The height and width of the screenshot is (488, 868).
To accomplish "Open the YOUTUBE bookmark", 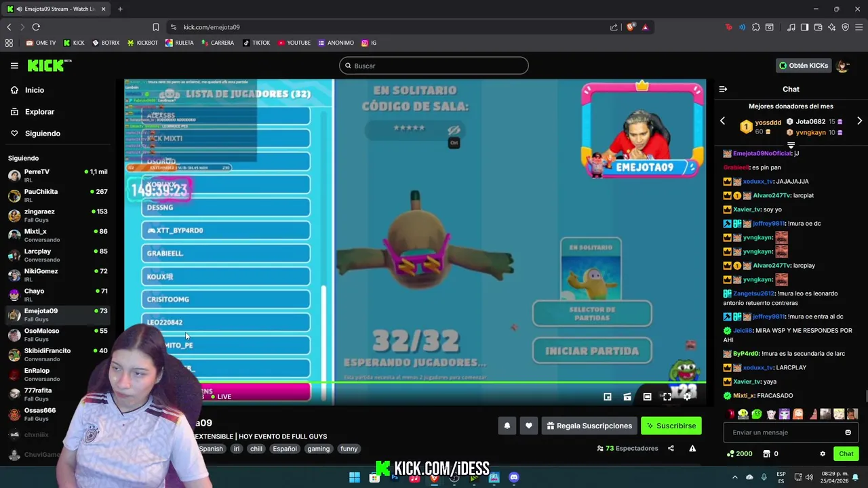I will click(x=294, y=43).
